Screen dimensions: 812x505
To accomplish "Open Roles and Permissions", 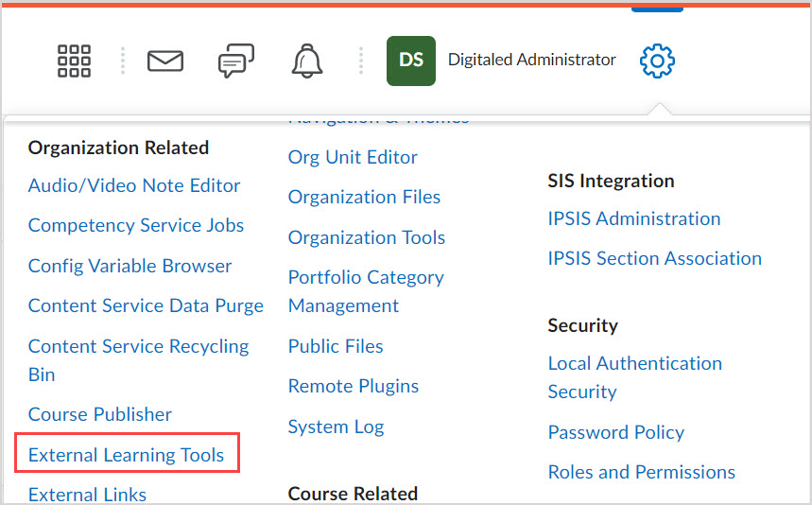I will click(x=642, y=472).
